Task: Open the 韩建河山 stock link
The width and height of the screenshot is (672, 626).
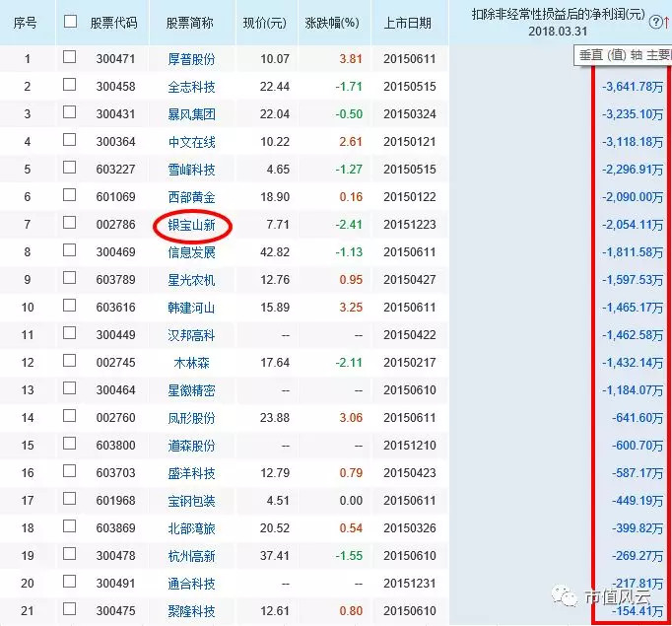Action: tap(191, 308)
